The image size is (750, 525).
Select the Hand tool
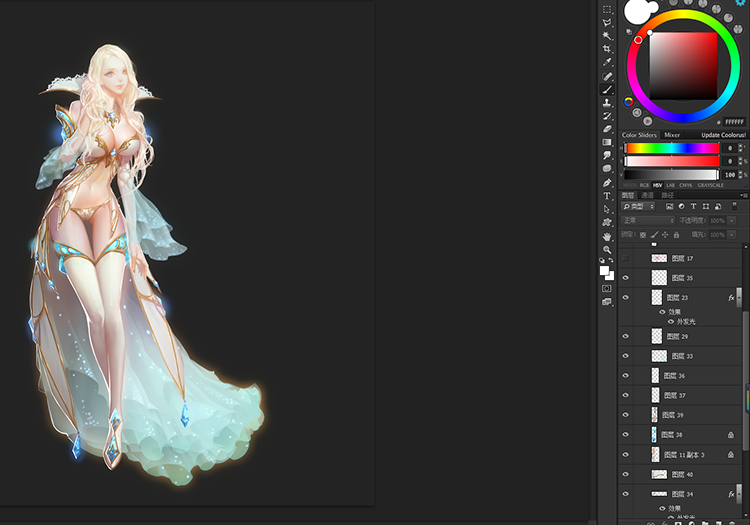click(607, 236)
